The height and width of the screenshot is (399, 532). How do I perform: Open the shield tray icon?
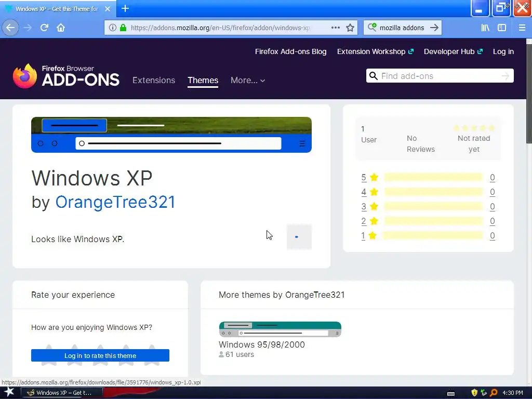coord(474,393)
